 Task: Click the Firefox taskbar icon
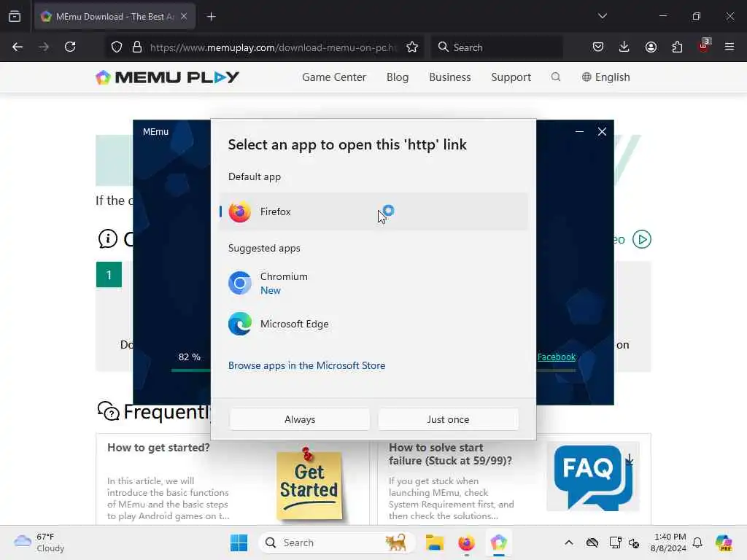tap(466, 542)
